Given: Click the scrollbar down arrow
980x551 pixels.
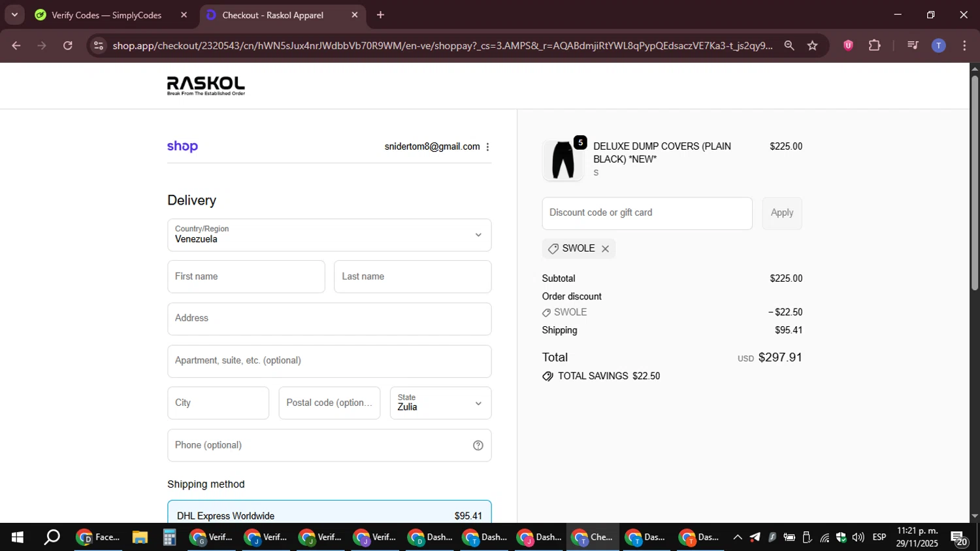Looking at the screenshot, I should pos(974,516).
